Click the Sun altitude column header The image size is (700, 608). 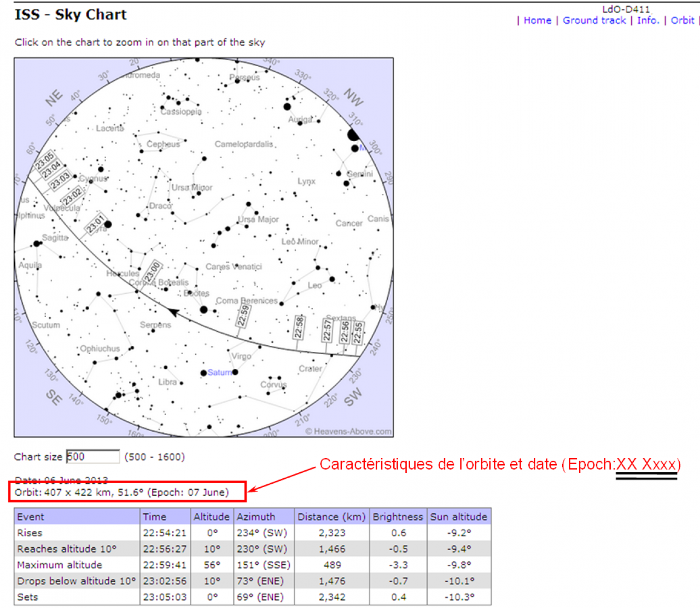pos(458,517)
